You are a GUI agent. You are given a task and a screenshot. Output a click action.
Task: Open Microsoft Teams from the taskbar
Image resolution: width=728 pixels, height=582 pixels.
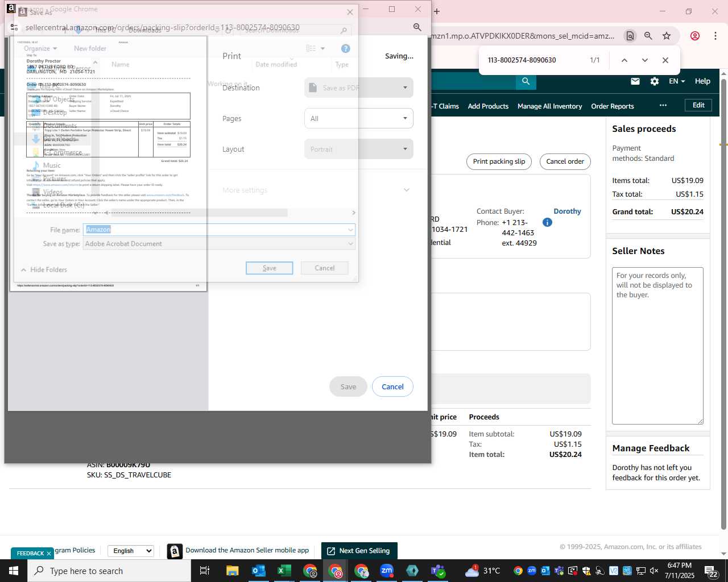pyautogui.click(x=438, y=571)
